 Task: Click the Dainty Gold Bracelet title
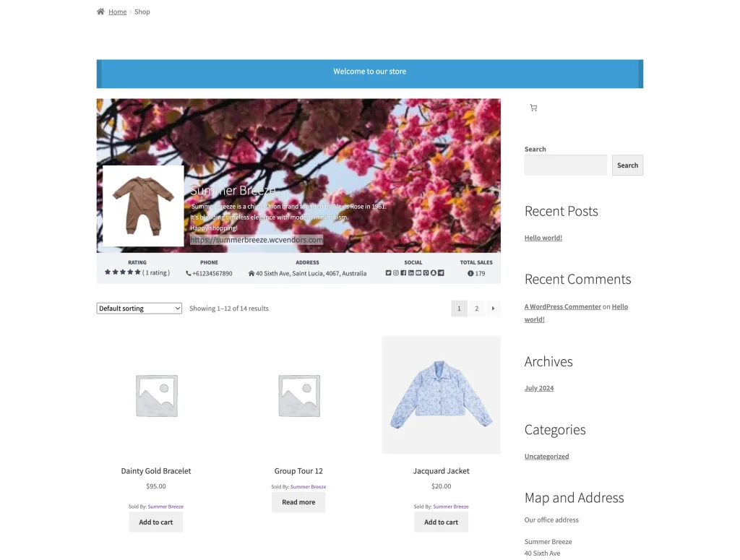pyautogui.click(x=156, y=471)
